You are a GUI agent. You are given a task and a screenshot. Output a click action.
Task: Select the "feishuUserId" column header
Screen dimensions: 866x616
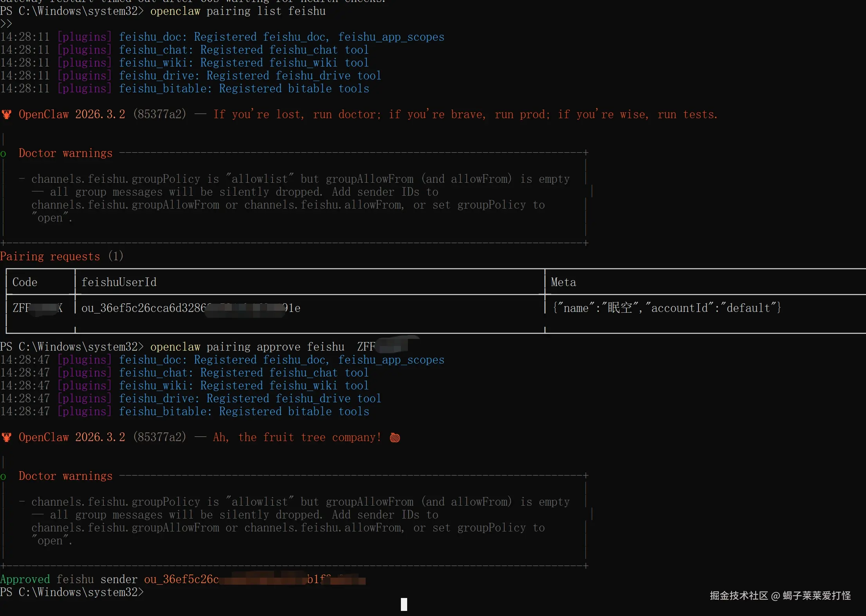click(x=119, y=282)
